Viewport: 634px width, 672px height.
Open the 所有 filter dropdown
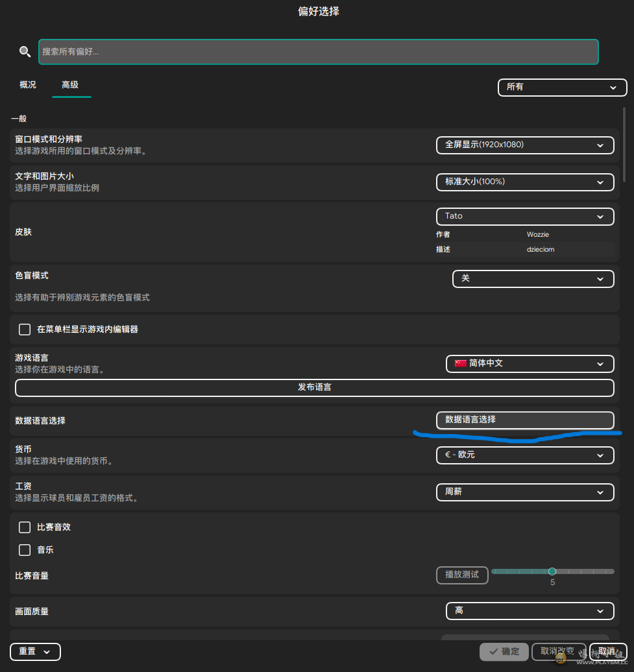(561, 87)
